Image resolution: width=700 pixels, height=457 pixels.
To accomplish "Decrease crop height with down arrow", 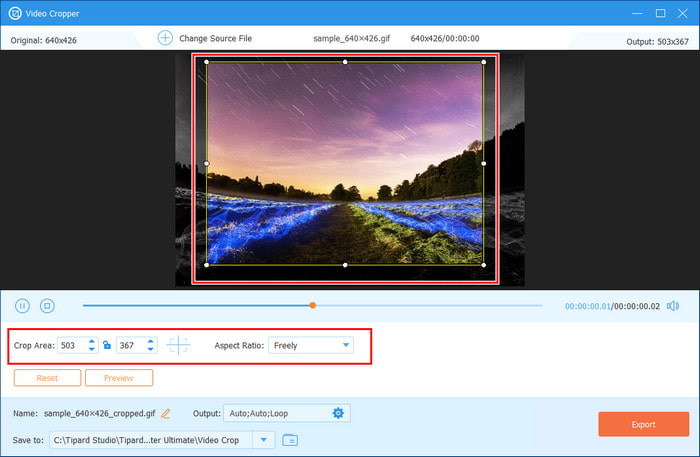I will point(150,349).
